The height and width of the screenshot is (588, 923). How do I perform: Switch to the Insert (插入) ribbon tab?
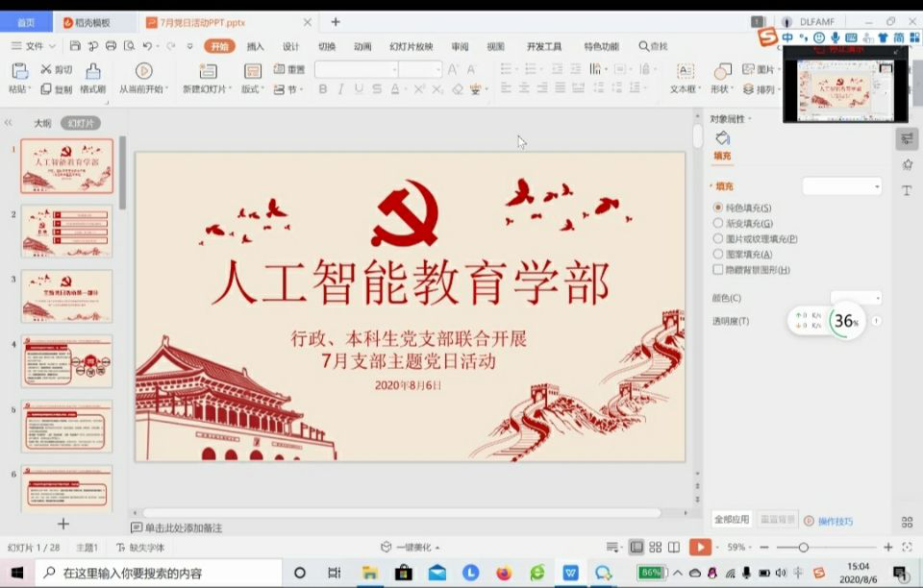coord(255,46)
